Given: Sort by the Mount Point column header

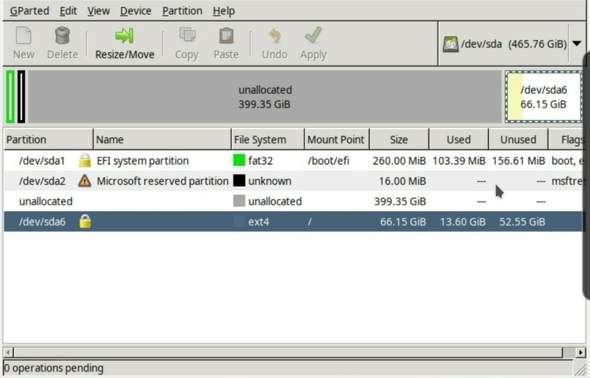Looking at the screenshot, I should point(336,140).
